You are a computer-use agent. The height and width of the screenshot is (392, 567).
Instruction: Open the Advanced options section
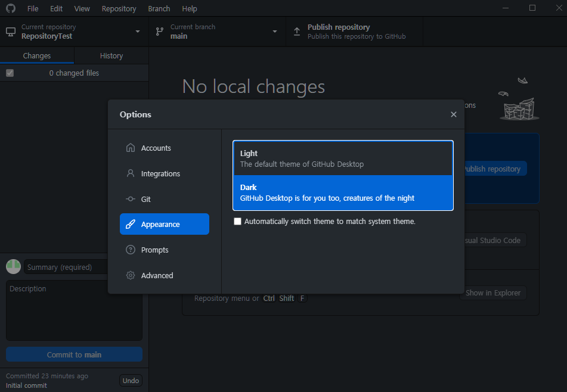pos(165,275)
